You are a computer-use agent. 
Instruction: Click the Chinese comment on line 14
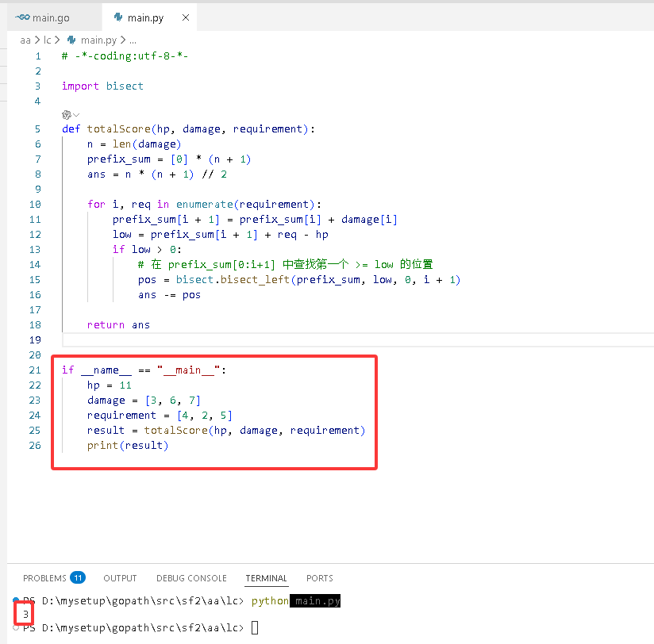285,265
